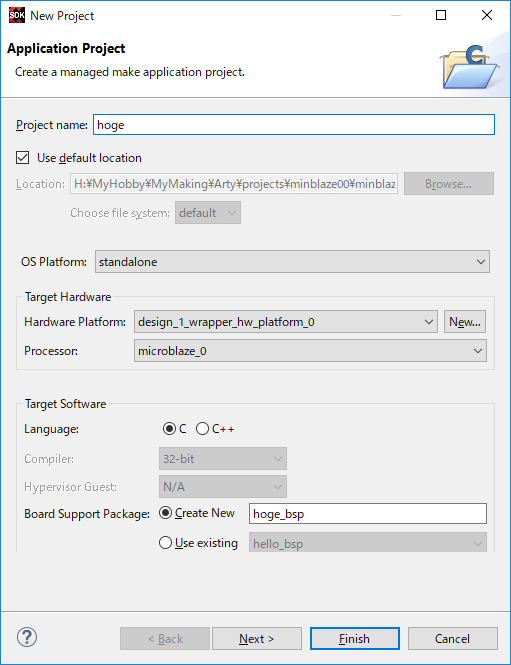Click the C project folder wizard image
The image size is (511, 665).
pos(469,67)
